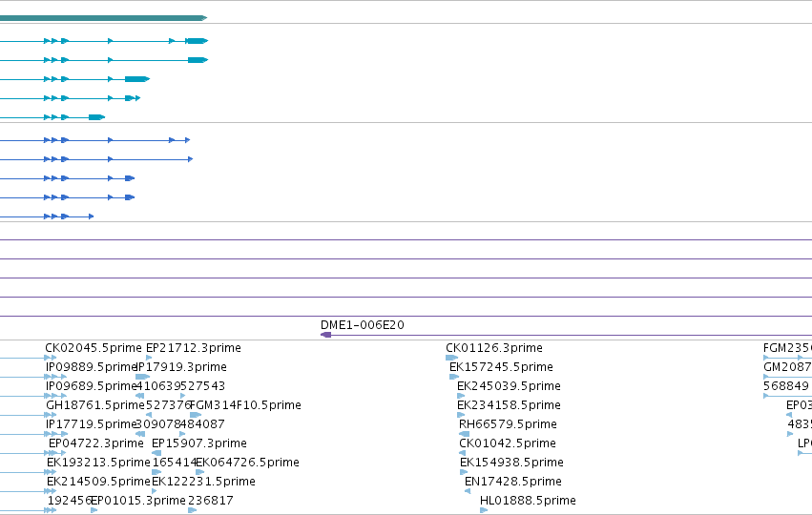Screen dimensions: 812x515
Task: Click the CK01126.3prime EST glyph
Action: [x=451, y=358]
